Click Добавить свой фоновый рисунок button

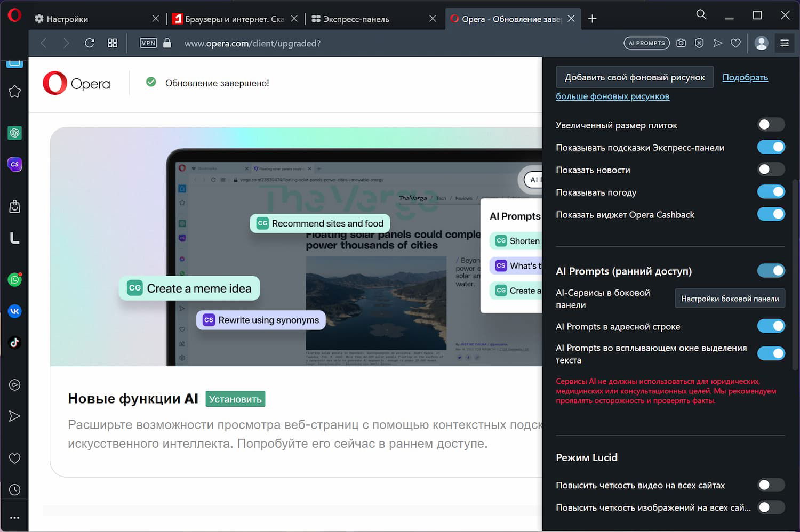pyautogui.click(x=635, y=77)
